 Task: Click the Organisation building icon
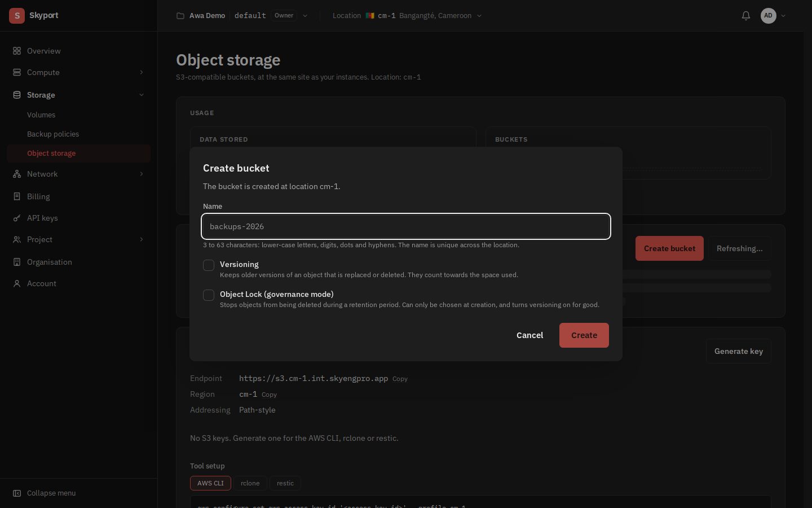(17, 262)
